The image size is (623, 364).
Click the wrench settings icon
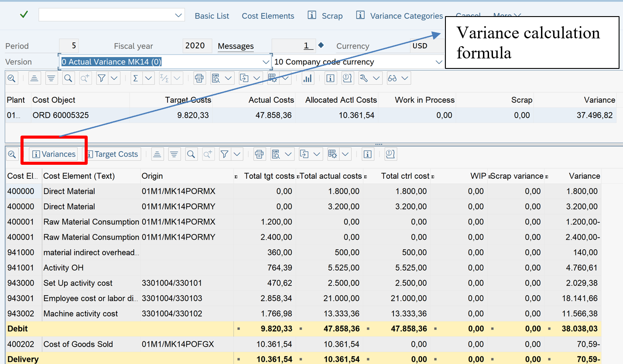tap(365, 78)
